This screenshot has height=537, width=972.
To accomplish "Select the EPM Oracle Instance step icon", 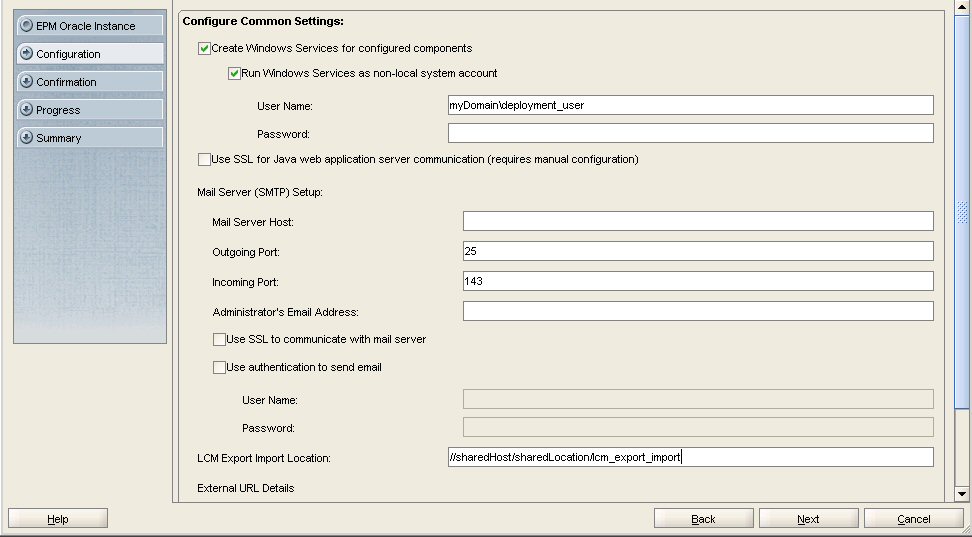I will coord(26,25).
